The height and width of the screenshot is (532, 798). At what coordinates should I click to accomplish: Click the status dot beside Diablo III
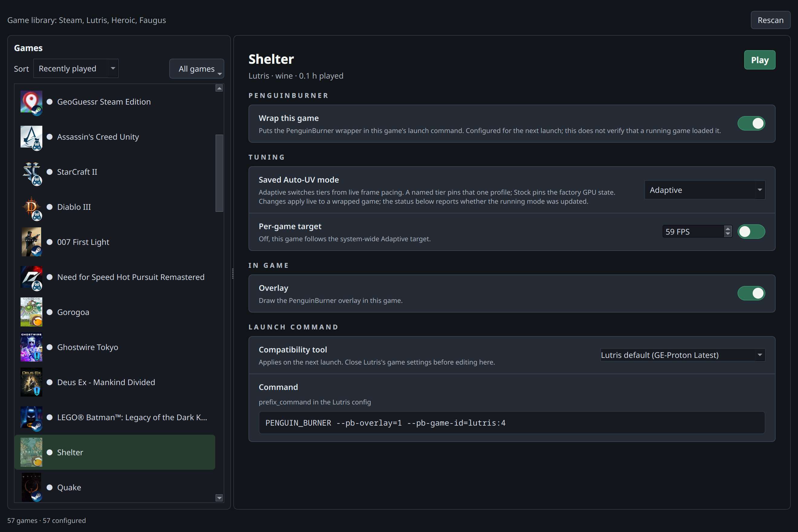(x=50, y=207)
